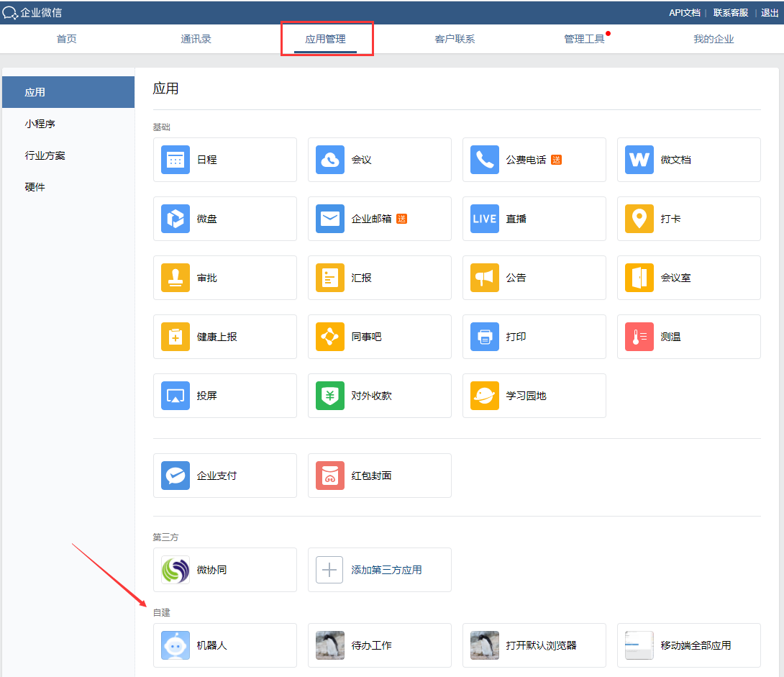Click the 企业邮箱 envelope icon
The height and width of the screenshot is (677, 784).
330,219
